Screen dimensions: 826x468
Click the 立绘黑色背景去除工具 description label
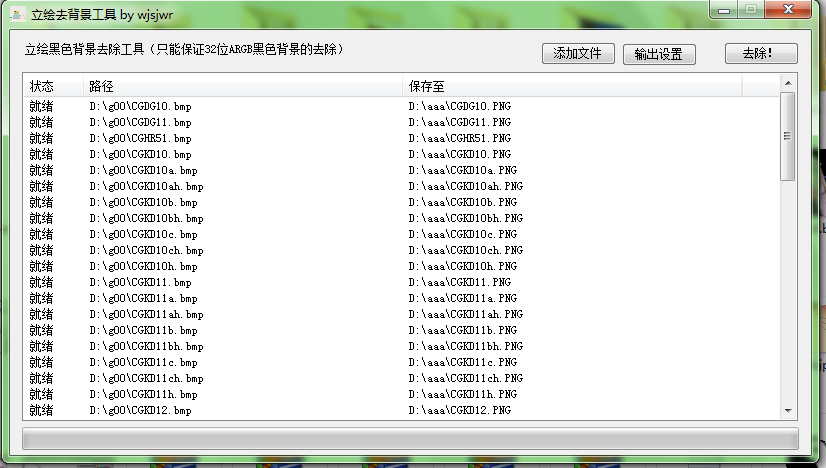[184, 50]
